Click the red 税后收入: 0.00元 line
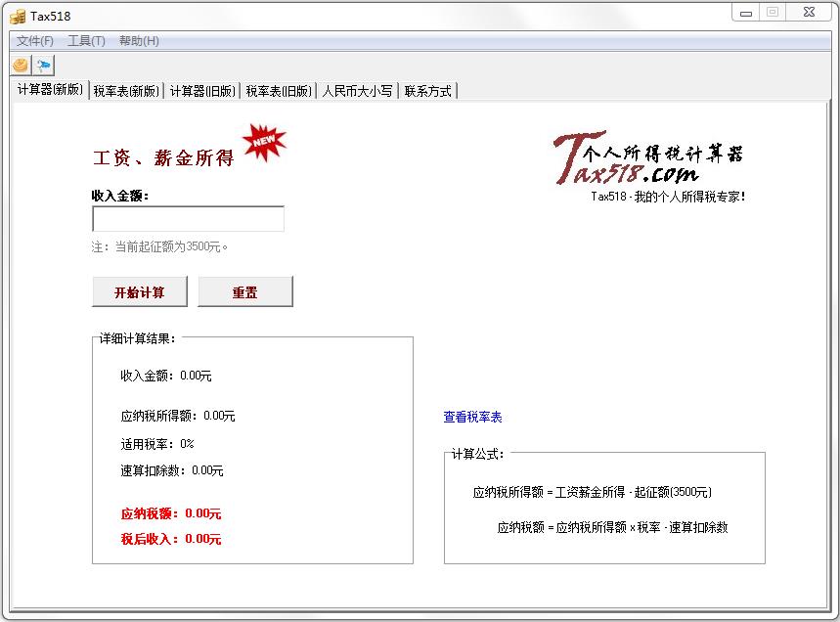The image size is (840, 622). tap(171, 539)
